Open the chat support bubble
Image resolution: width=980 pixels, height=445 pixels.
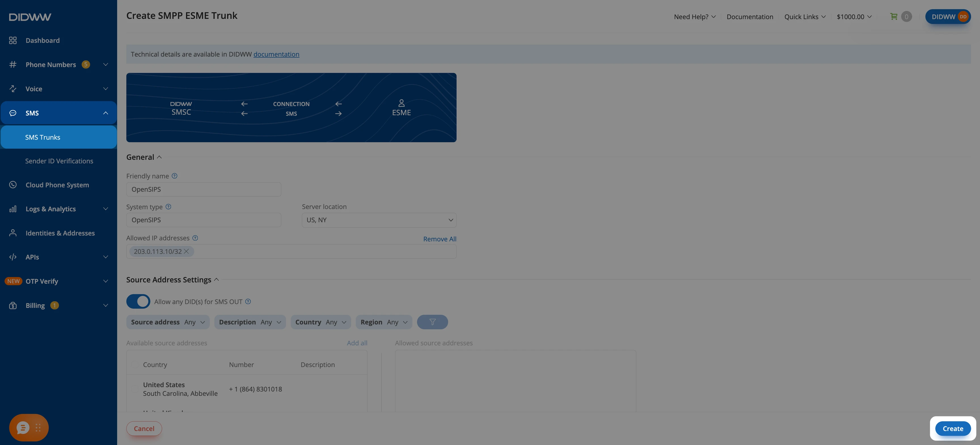23,428
